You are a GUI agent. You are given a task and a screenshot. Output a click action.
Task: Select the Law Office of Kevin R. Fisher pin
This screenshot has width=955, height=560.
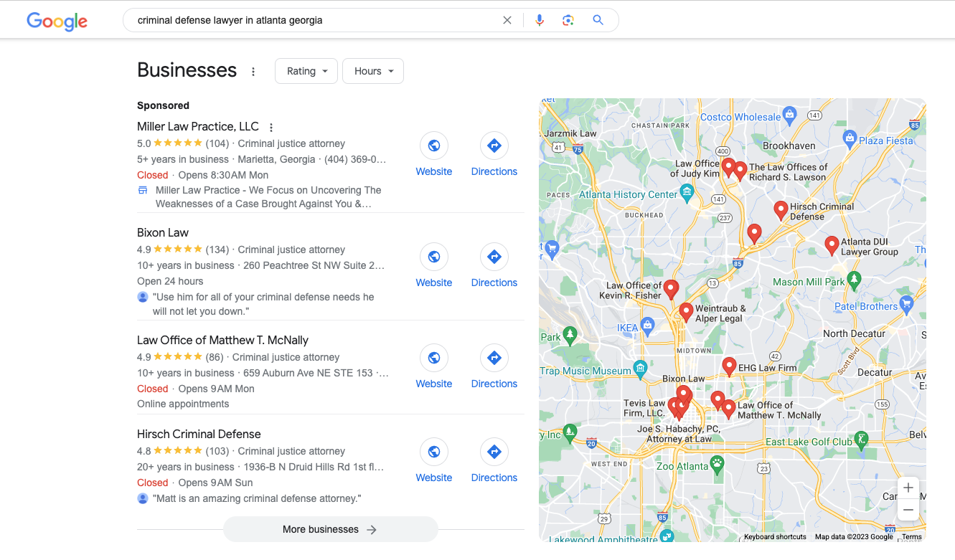[x=671, y=289]
